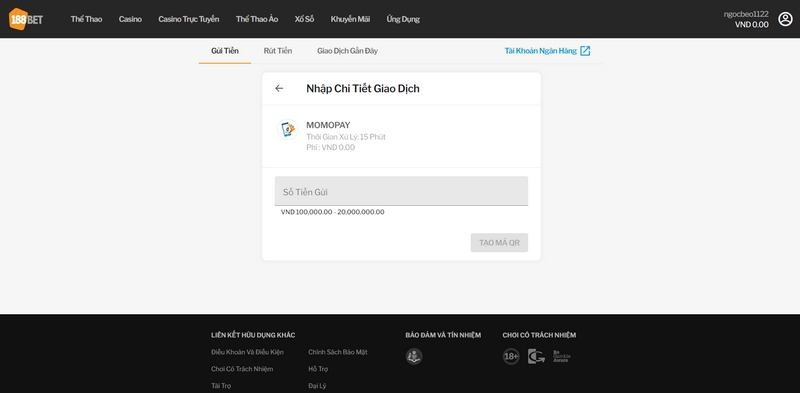Open Casino Trực Tuyến menu item
800x393 pixels.
189,19
